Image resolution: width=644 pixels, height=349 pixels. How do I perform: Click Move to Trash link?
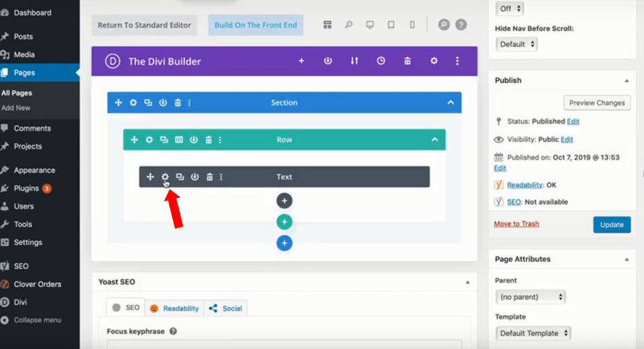tap(516, 224)
